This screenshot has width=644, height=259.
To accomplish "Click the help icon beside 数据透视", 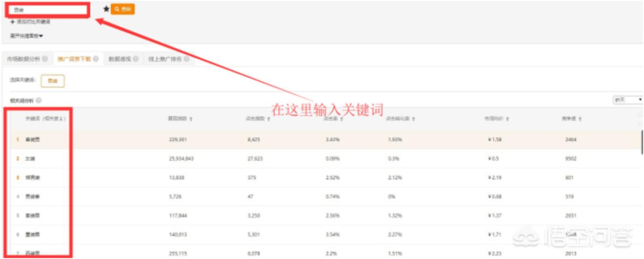I will [x=136, y=59].
